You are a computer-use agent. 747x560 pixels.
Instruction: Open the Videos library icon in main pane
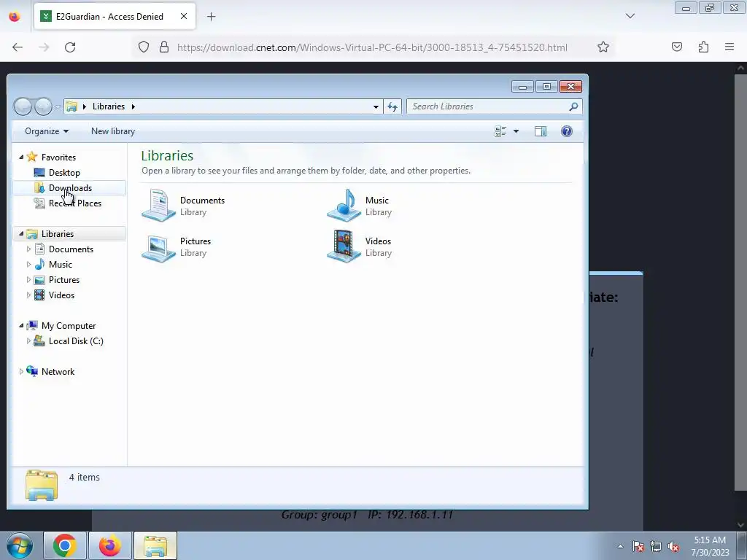tap(344, 246)
